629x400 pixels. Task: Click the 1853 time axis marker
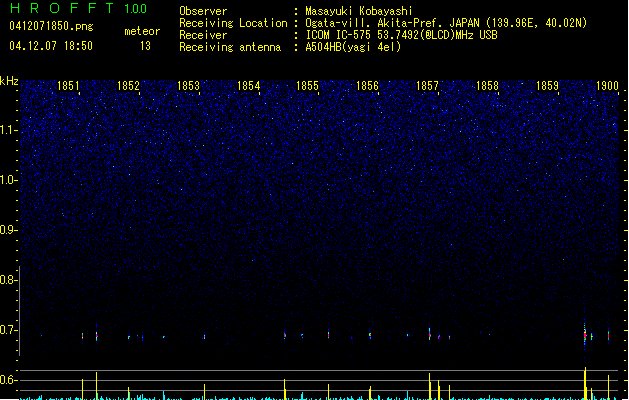pyautogui.click(x=188, y=86)
